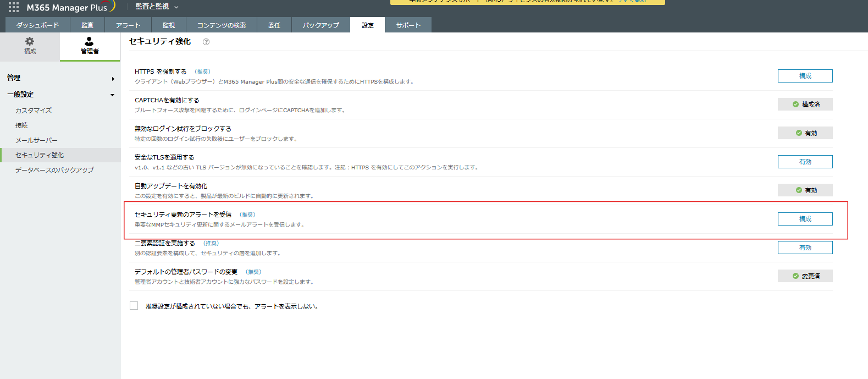Viewport: 868px width, 379px height.
Task: Open the アラート tab
Action: point(128,25)
